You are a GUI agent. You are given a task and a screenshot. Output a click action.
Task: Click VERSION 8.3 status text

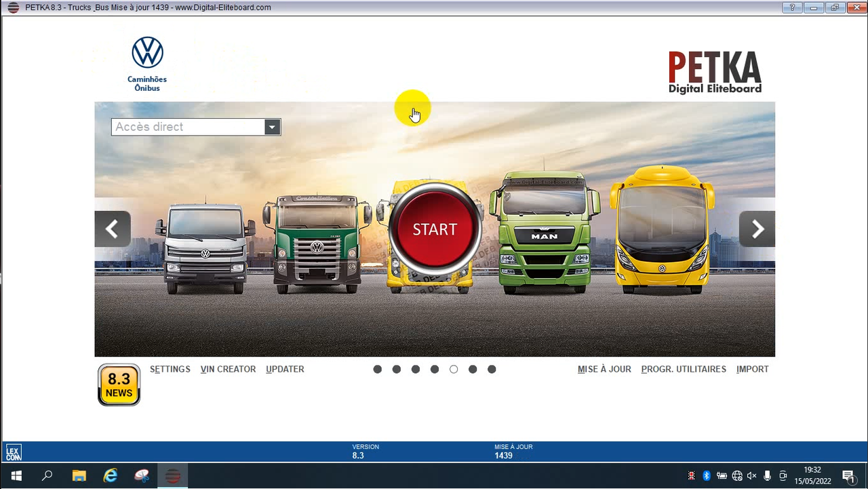tap(366, 452)
